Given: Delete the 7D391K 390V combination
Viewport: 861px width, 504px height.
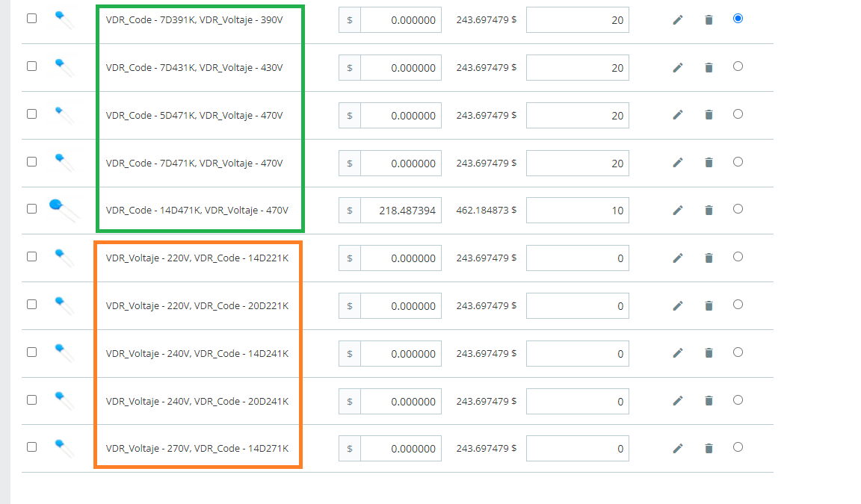Looking at the screenshot, I should pyautogui.click(x=709, y=19).
